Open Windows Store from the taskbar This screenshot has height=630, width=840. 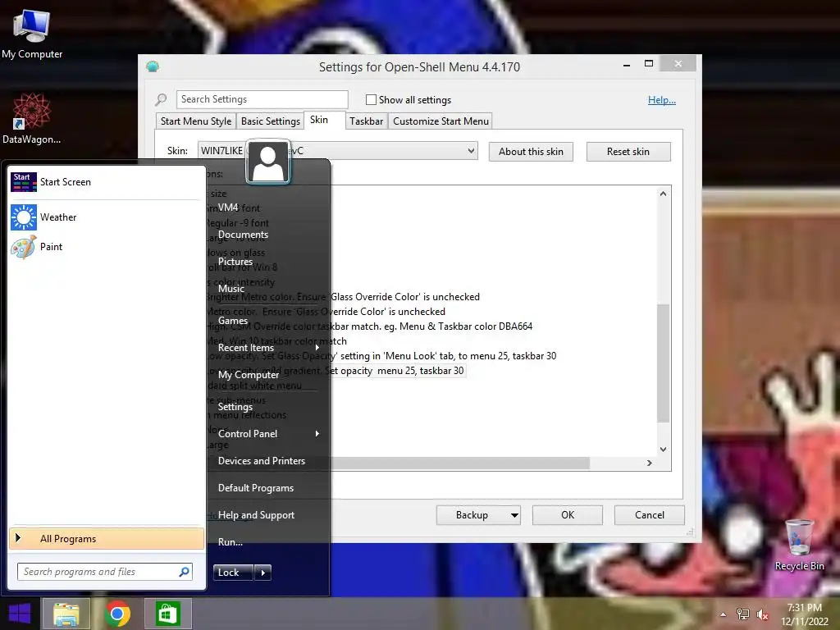[x=167, y=614]
